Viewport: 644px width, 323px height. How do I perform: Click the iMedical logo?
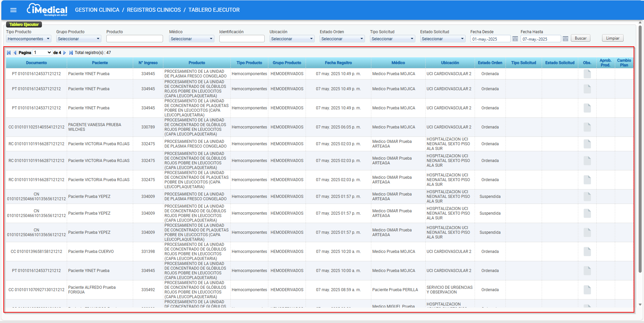tap(47, 10)
